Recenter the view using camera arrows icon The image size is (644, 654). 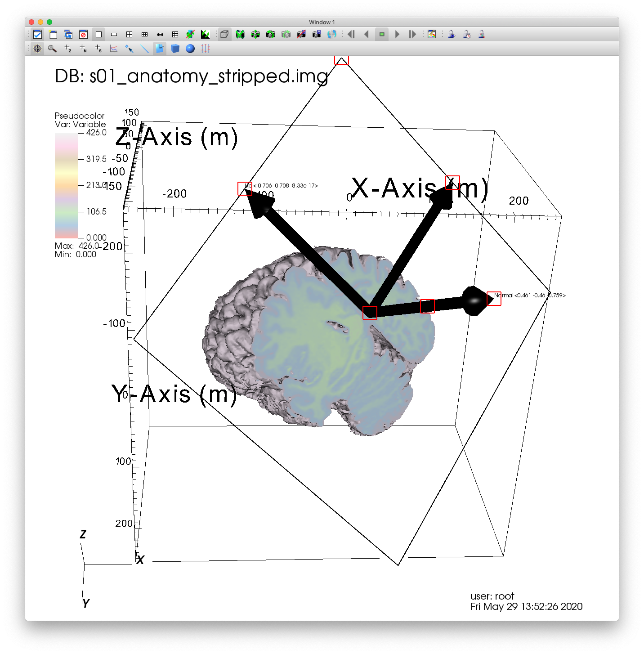255,35
